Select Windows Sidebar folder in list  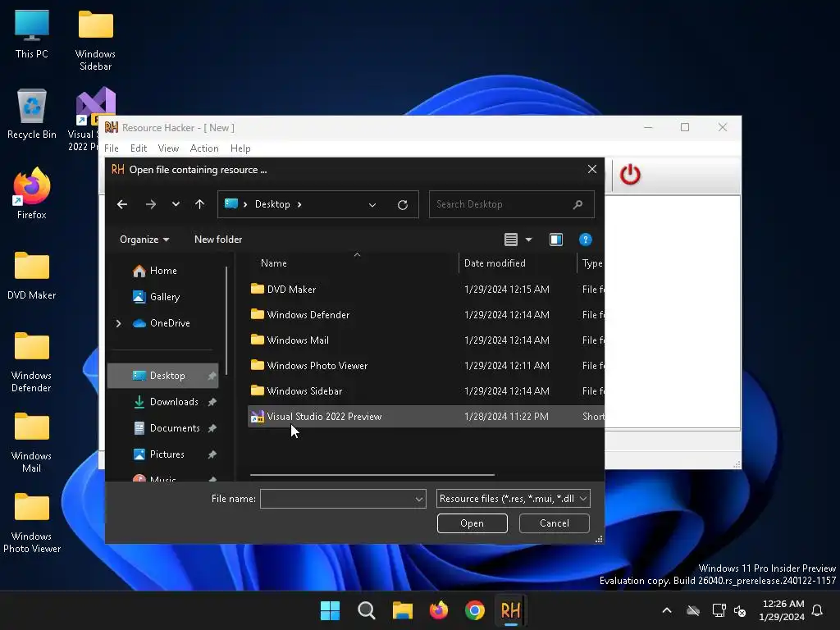426,391
